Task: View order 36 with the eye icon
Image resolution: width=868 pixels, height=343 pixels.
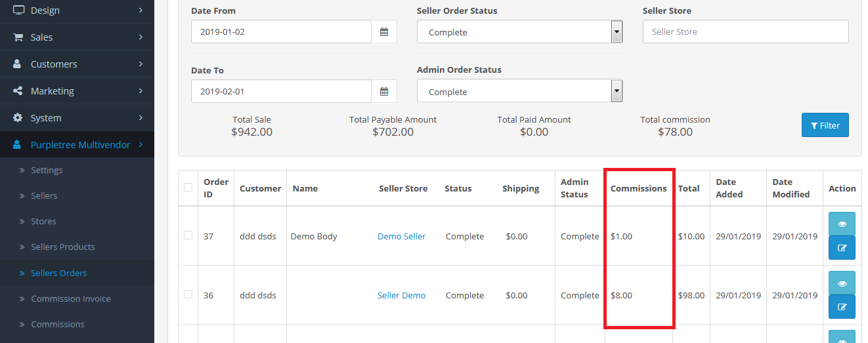Action: [x=842, y=283]
